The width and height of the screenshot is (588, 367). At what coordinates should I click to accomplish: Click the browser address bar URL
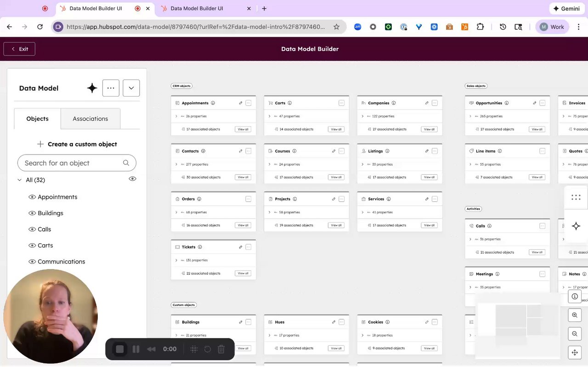click(196, 27)
